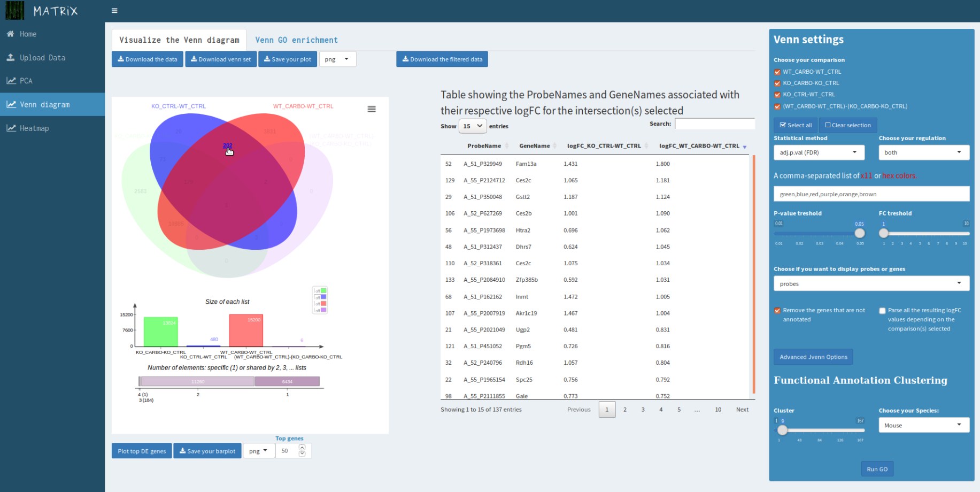Switch to Venn GO enrichment tab
980x492 pixels.
pos(296,40)
